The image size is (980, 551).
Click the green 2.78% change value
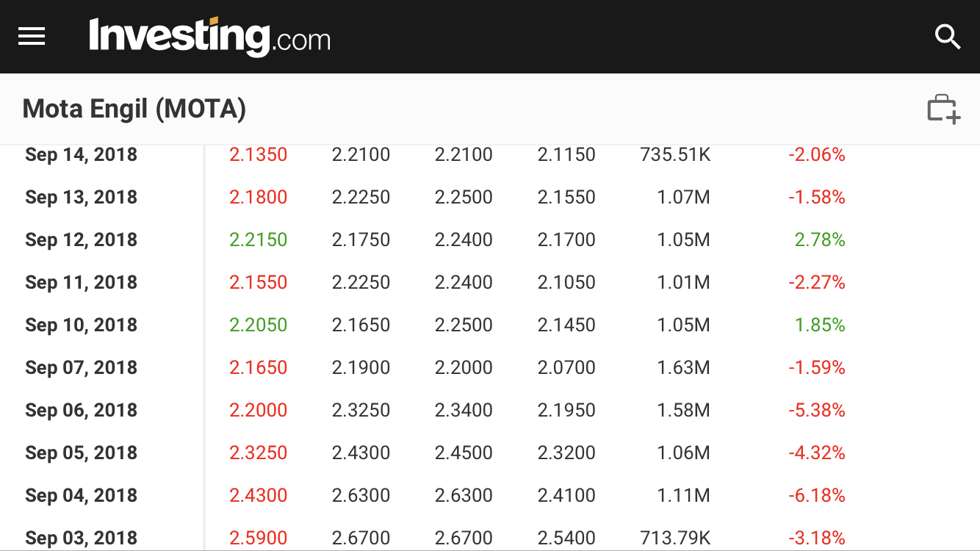click(820, 240)
